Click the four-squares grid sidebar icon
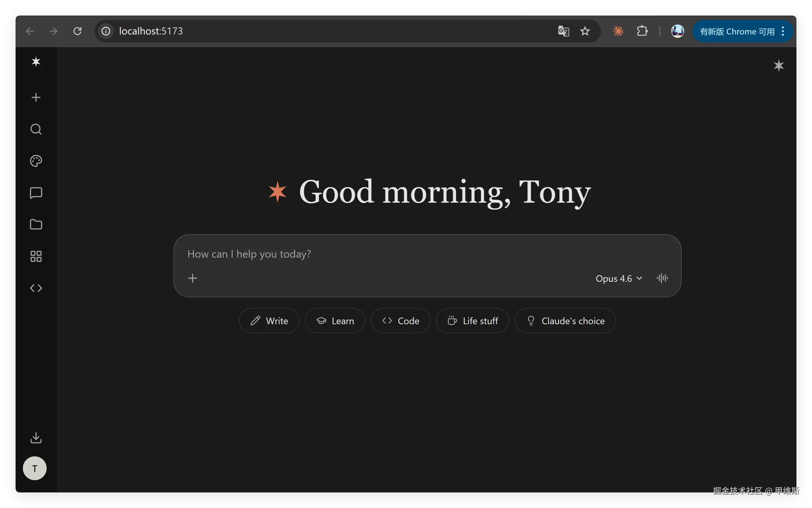This screenshot has height=508, width=812. [36, 256]
